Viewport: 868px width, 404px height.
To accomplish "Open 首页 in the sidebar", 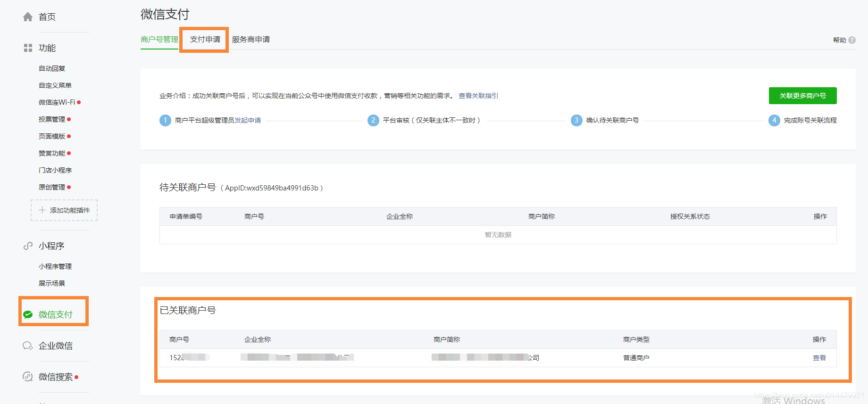I will point(47,17).
